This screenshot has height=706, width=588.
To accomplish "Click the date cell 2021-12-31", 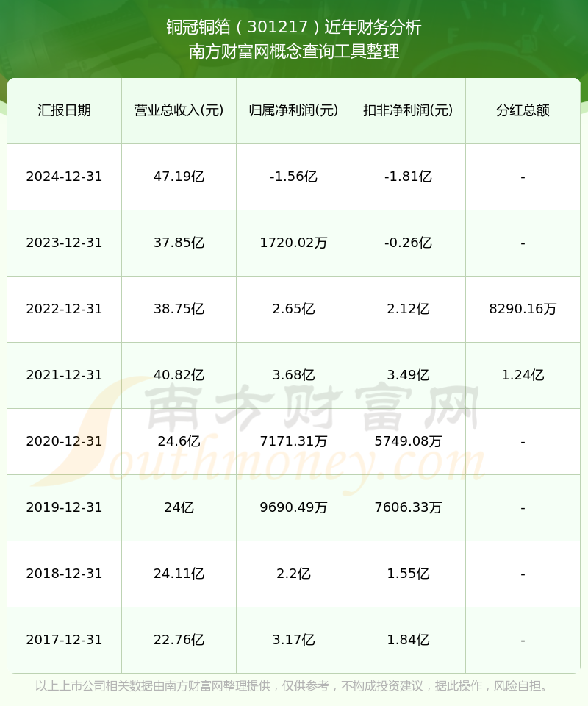I will [x=65, y=375].
